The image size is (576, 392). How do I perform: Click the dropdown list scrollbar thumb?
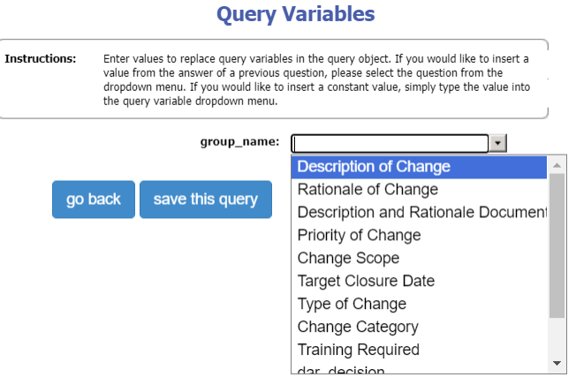click(x=557, y=245)
